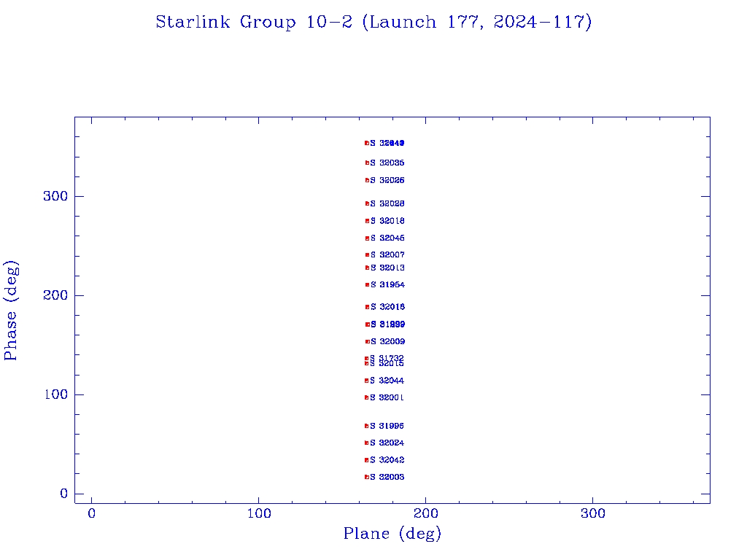The height and width of the screenshot is (560, 747).
Task: Click the red marker beside S 32016
Action: [368, 307]
